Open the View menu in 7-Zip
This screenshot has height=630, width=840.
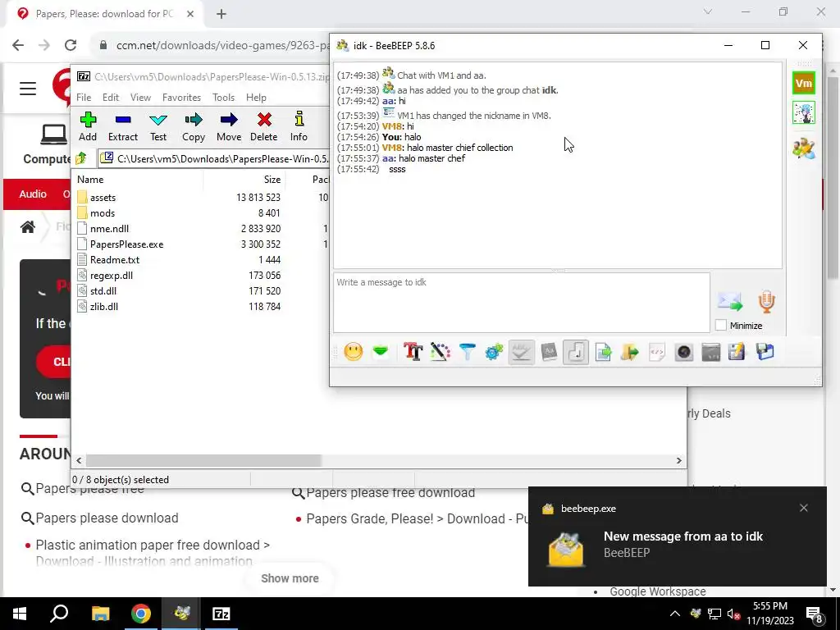click(140, 98)
